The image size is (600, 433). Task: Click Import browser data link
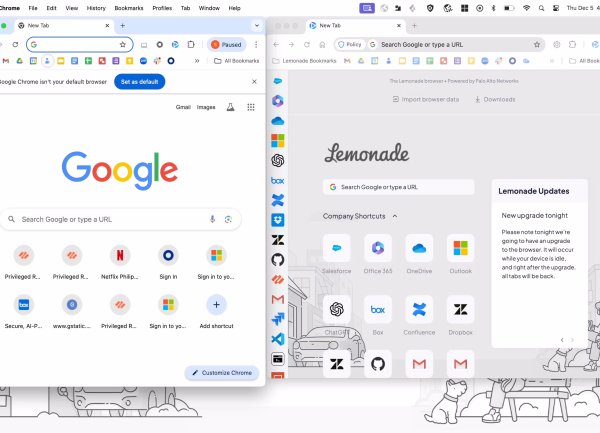(426, 99)
